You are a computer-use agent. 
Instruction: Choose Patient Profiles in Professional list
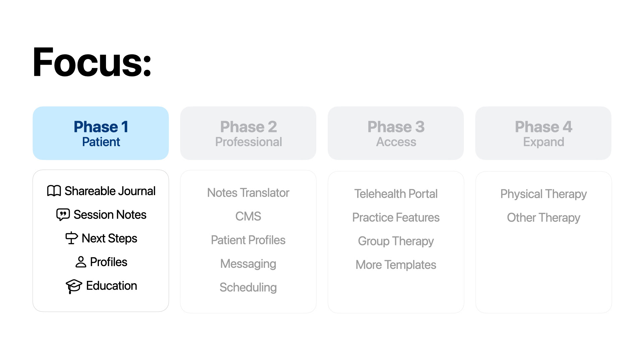[248, 240]
